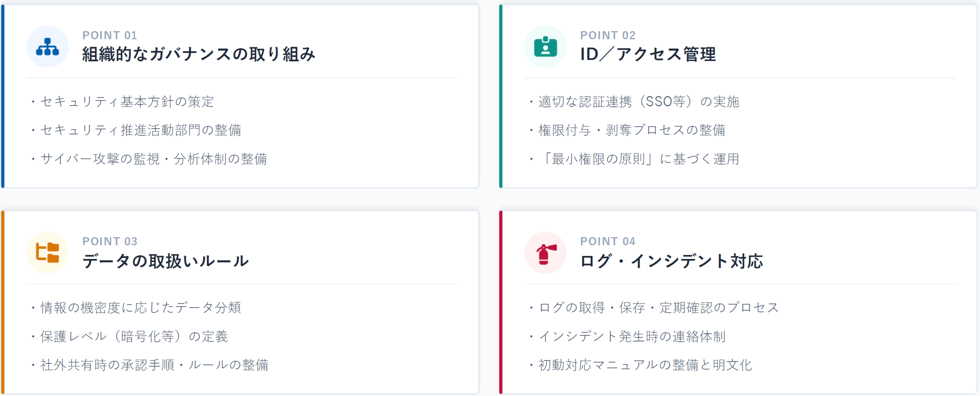
Task: Select セキュリティ基本方針の策定 bullet item
Action: pyautogui.click(x=127, y=101)
